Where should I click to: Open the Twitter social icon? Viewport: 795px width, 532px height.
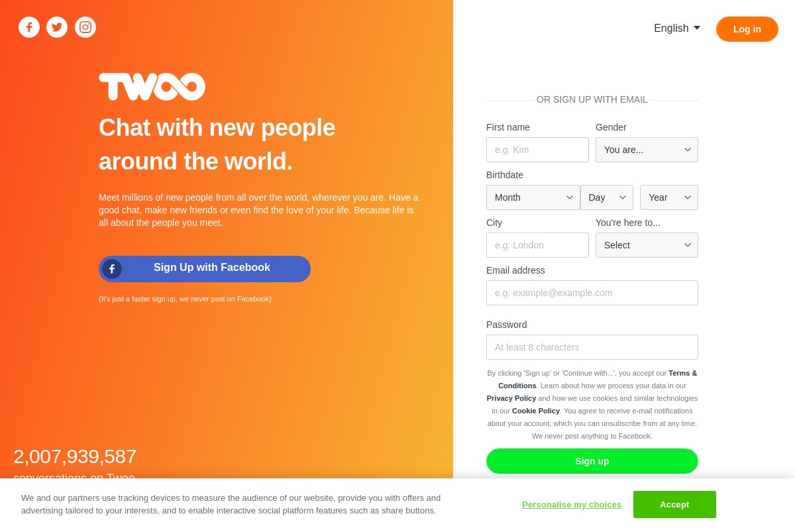pyautogui.click(x=57, y=27)
